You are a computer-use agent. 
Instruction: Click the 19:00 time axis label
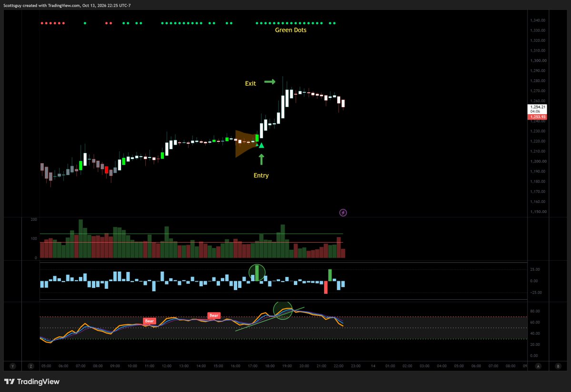[x=287, y=366]
